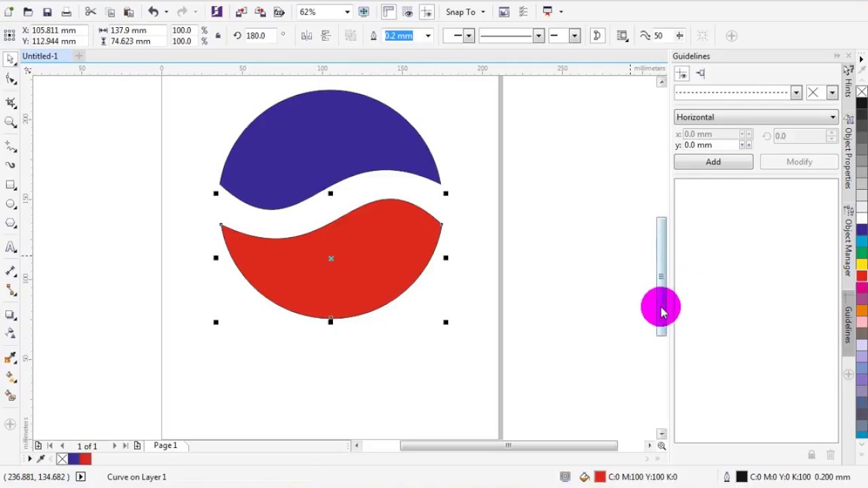The width and height of the screenshot is (868, 488).
Task: Click the rotation angle field
Action: 261,36
